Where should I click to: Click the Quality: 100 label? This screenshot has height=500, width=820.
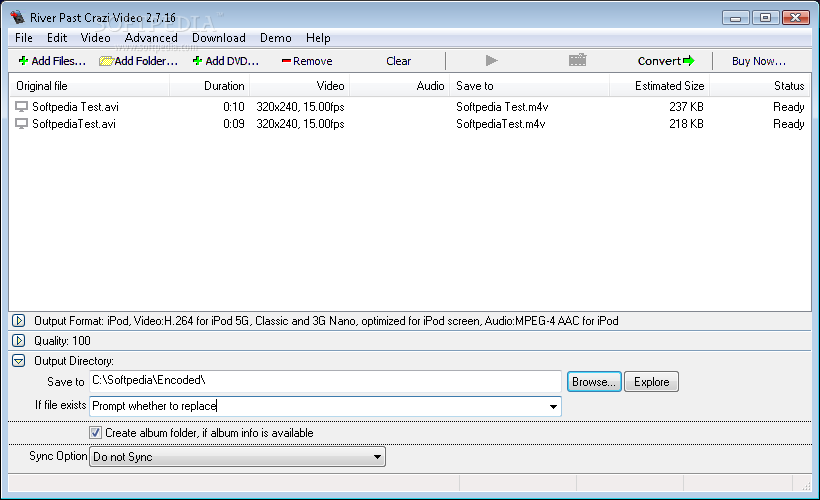(x=62, y=341)
